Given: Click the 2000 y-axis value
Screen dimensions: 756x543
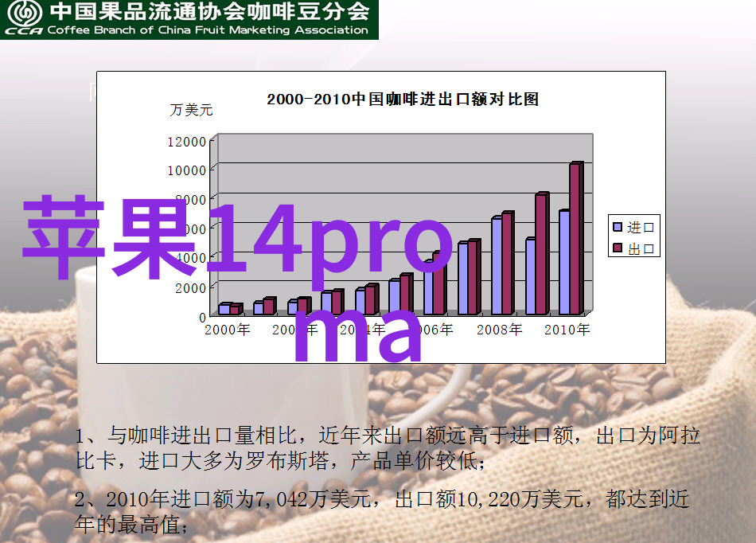Looking at the screenshot, I should click(x=190, y=288).
